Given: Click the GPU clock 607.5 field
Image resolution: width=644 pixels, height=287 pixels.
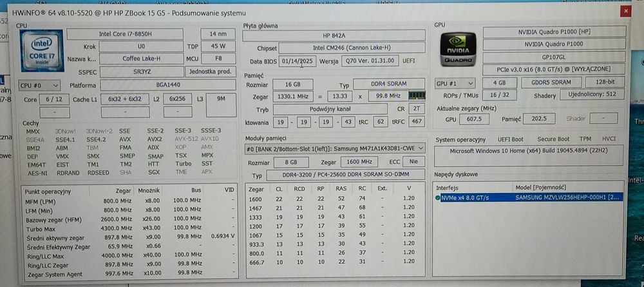Looking at the screenshot, I should click(475, 119).
